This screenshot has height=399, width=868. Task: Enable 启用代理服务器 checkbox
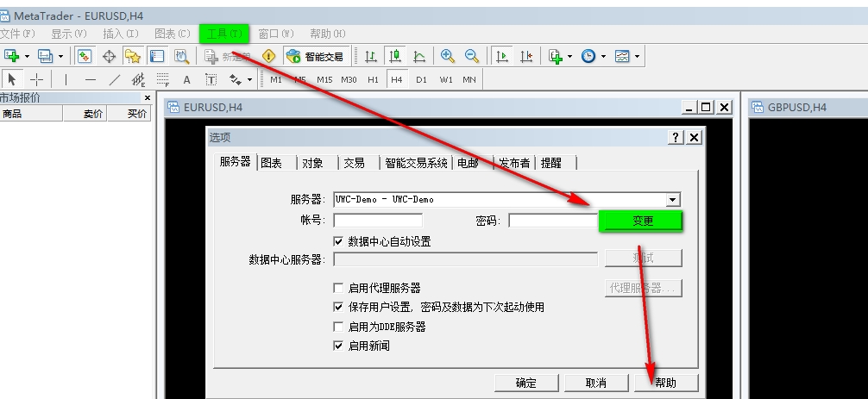point(338,288)
